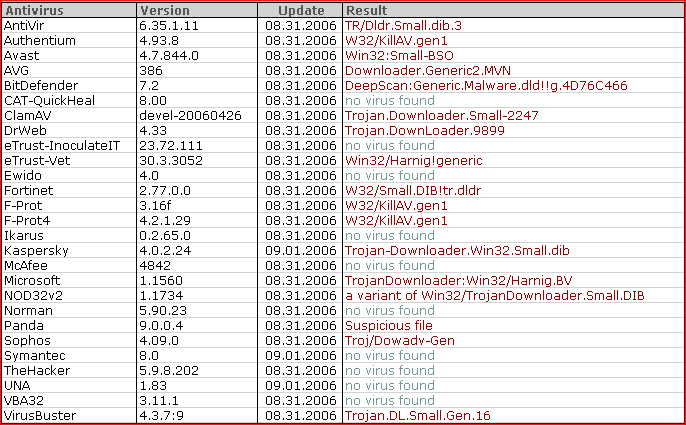Image resolution: width=686 pixels, height=425 pixels.
Task: Click version devel-20060426
Action: (190, 116)
